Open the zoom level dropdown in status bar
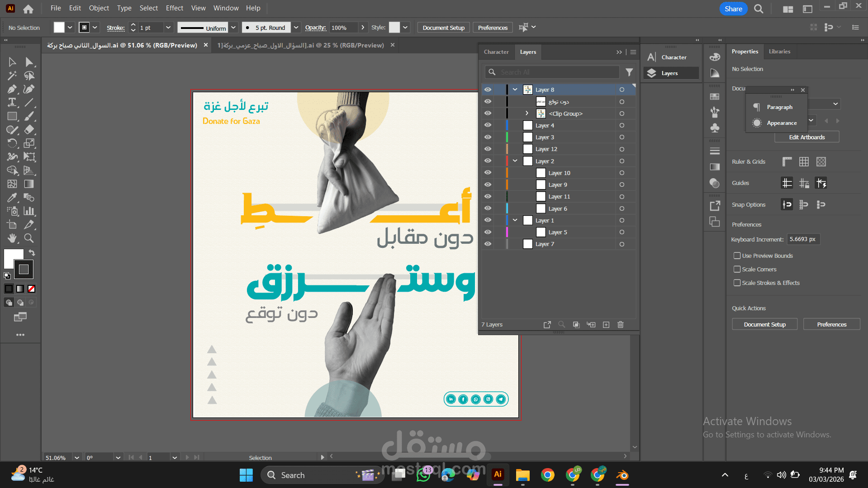Viewport: 868px width, 488px height. pyautogui.click(x=77, y=458)
